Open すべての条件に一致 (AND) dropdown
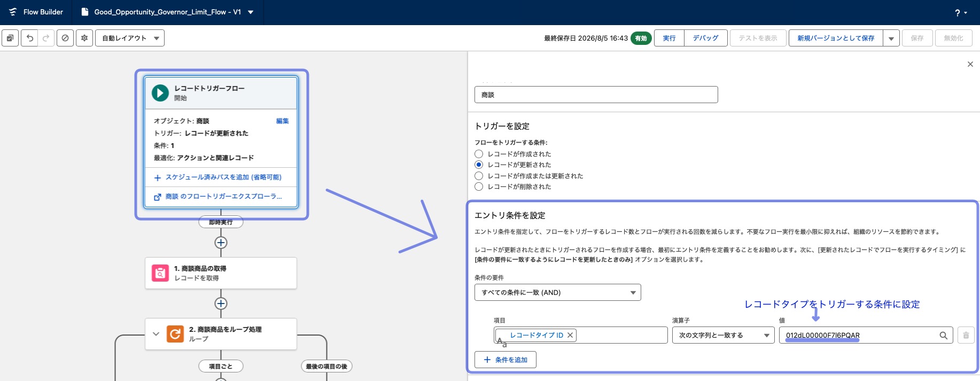This screenshot has width=980, height=381. (x=557, y=292)
